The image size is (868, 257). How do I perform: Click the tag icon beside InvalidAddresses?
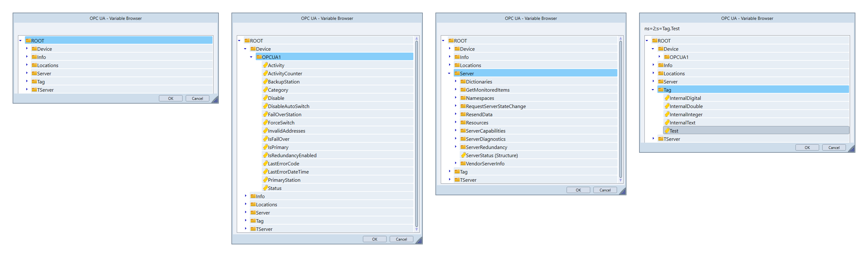click(x=265, y=130)
